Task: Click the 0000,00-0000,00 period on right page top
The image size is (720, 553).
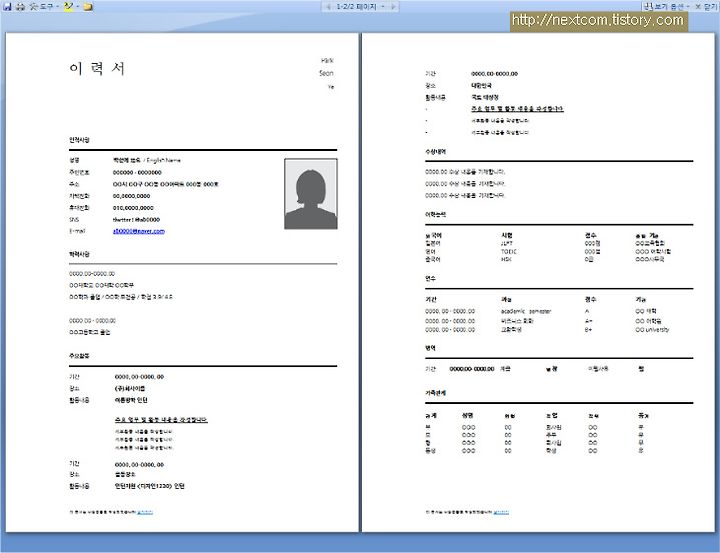Action: 495,73
